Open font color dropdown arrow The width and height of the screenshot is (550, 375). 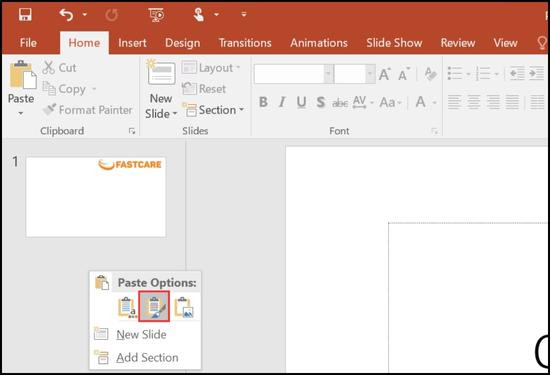coord(434,102)
